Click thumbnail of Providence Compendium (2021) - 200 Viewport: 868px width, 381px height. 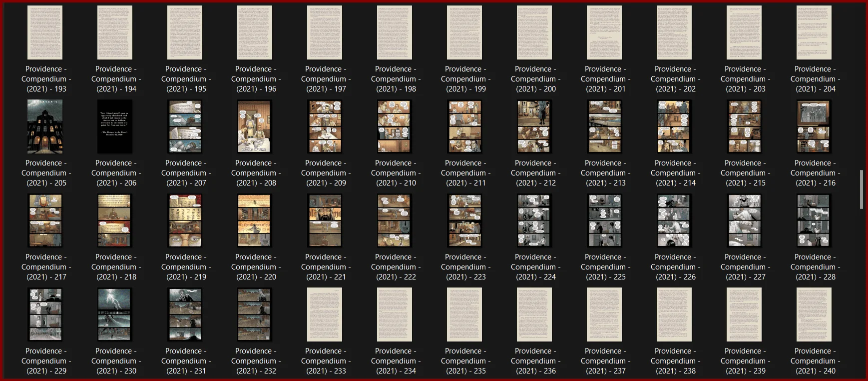point(534,32)
